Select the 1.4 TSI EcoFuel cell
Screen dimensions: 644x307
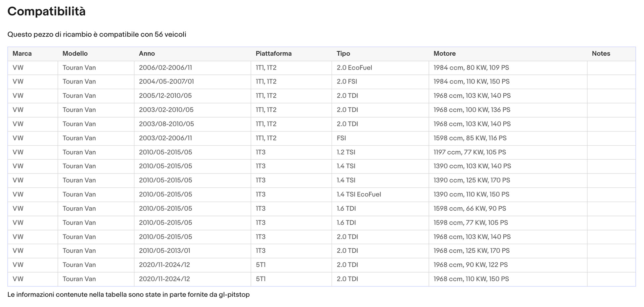(x=380, y=194)
